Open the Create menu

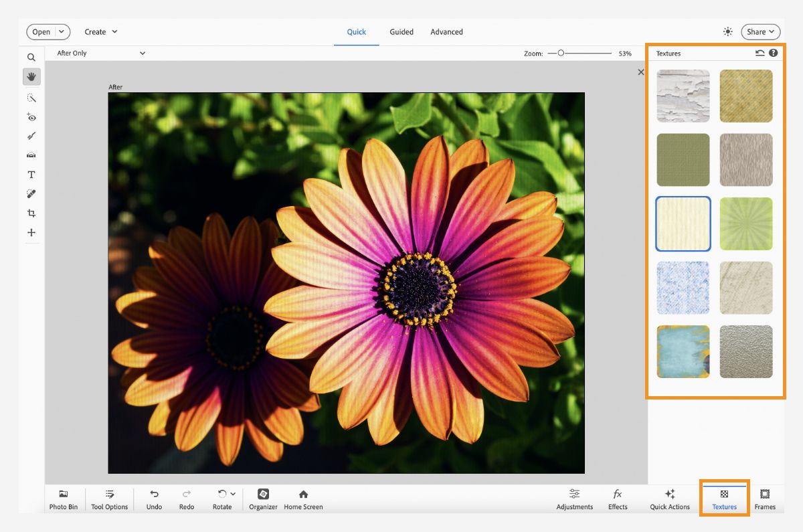[100, 31]
